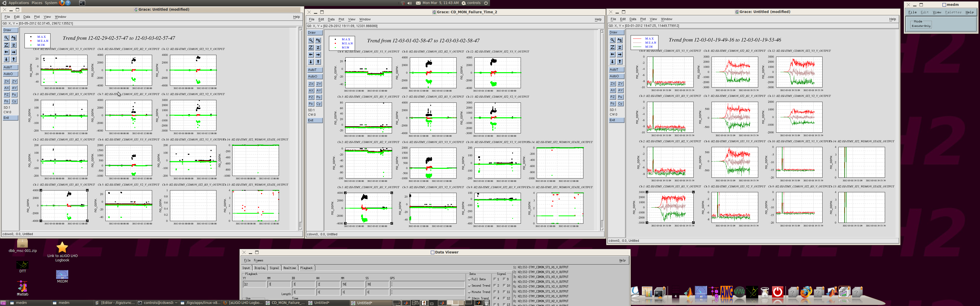The width and height of the screenshot is (980, 306).
Task: Click Draw button in right Grace window
Action: point(616,32)
